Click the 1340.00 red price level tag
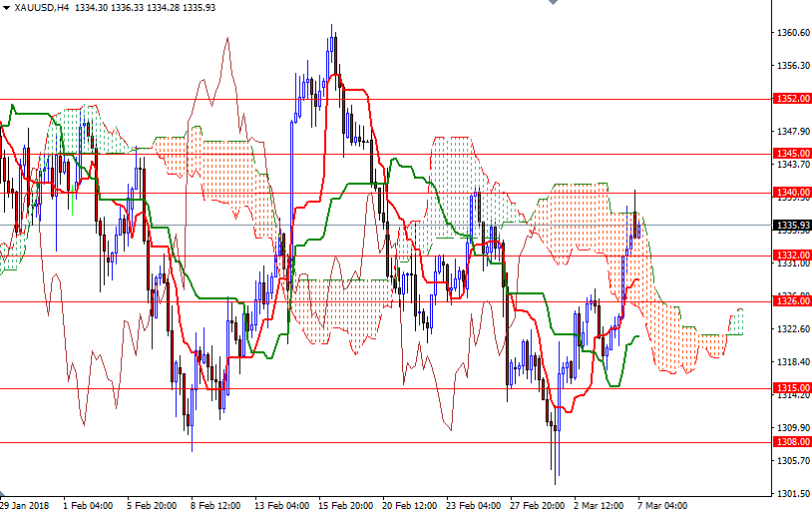812x513 pixels. (x=792, y=192)
